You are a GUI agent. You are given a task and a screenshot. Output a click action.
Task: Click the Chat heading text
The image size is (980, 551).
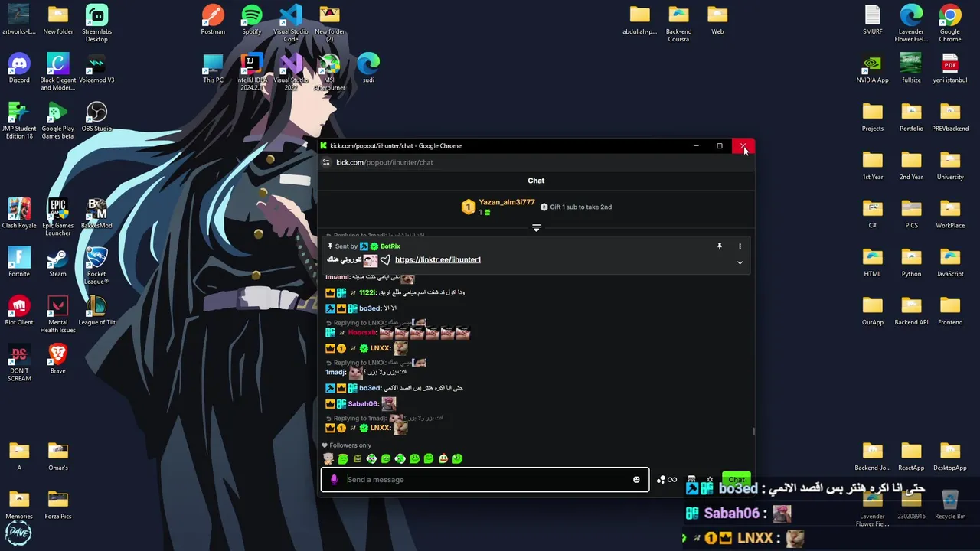(x=536, y=181)
